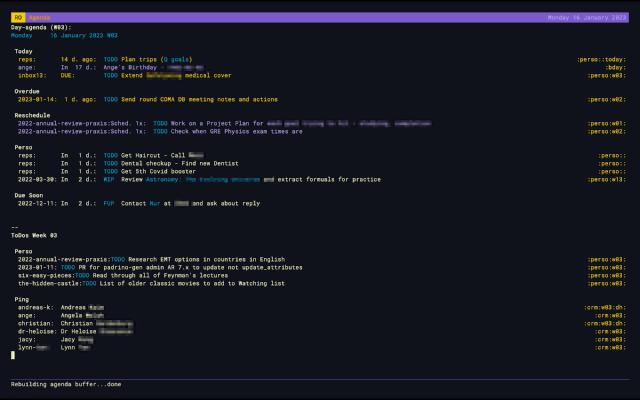Click the Monday 16 January 2023 date
The image size is (640, 400).
pos(586,18)
